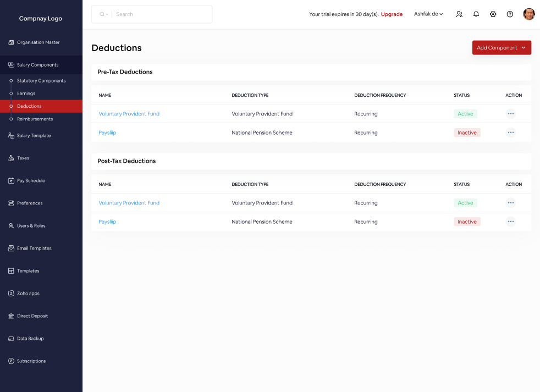Collapse the Salary Components menu
The height and width of the screenshot is (392, 540).
37,65
